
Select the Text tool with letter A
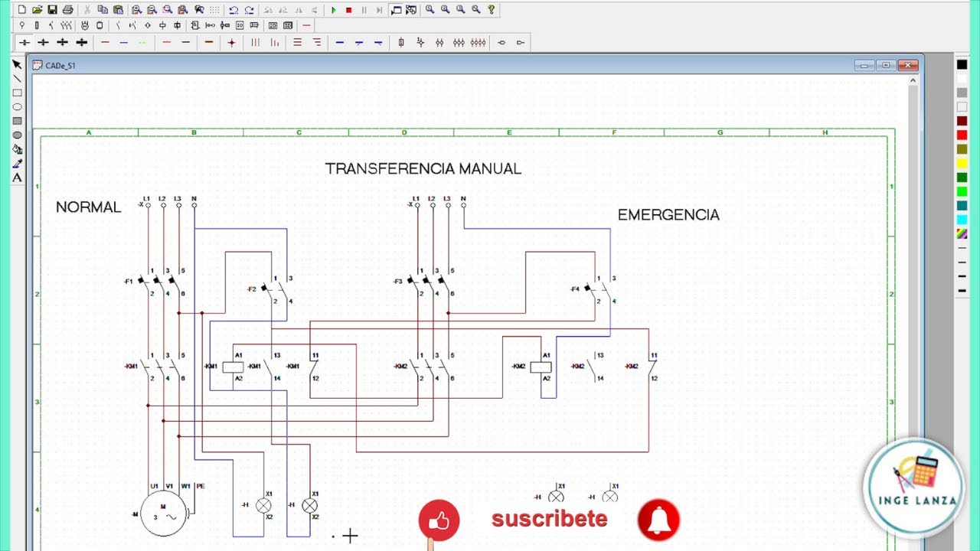click(x=17, y=178)
